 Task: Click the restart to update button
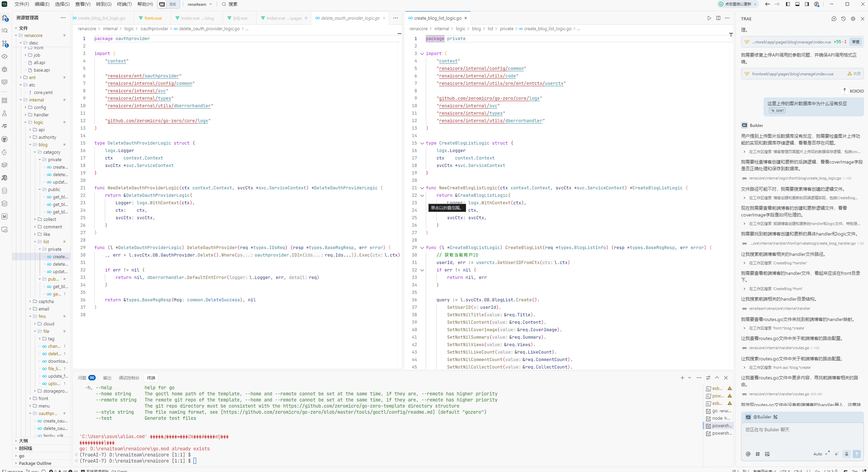pos(737,4)
